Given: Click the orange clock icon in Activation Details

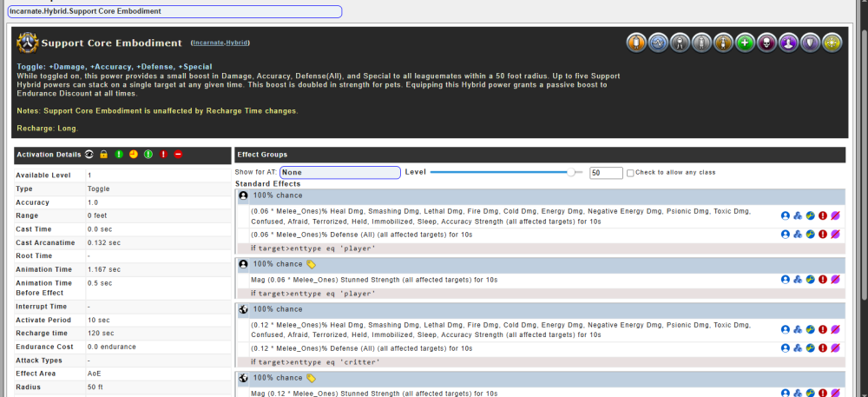Looking at the screenshot, I should point(134,155).
